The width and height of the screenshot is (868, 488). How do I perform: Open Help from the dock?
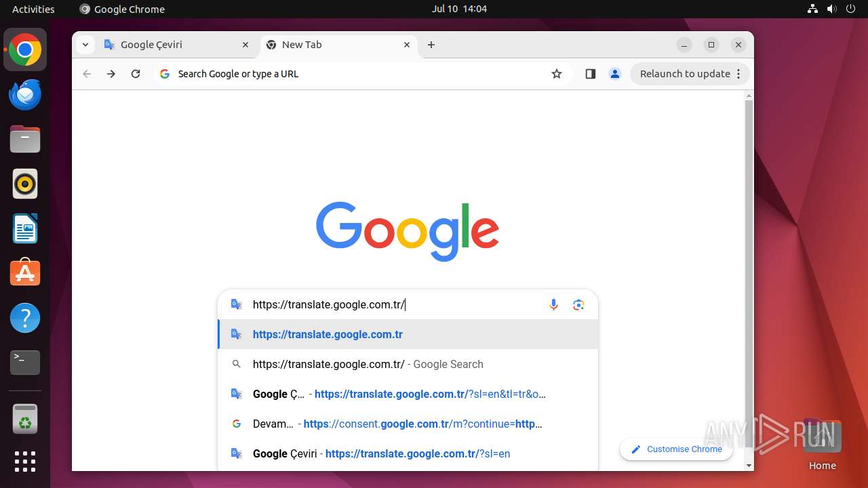pos(25,318)
